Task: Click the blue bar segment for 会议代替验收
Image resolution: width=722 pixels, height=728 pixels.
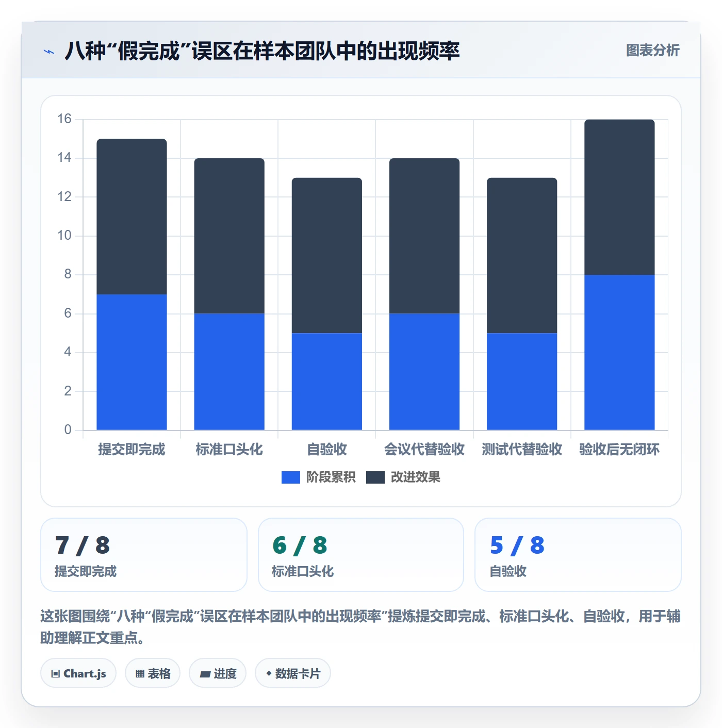Action: (x=424, y=372)
